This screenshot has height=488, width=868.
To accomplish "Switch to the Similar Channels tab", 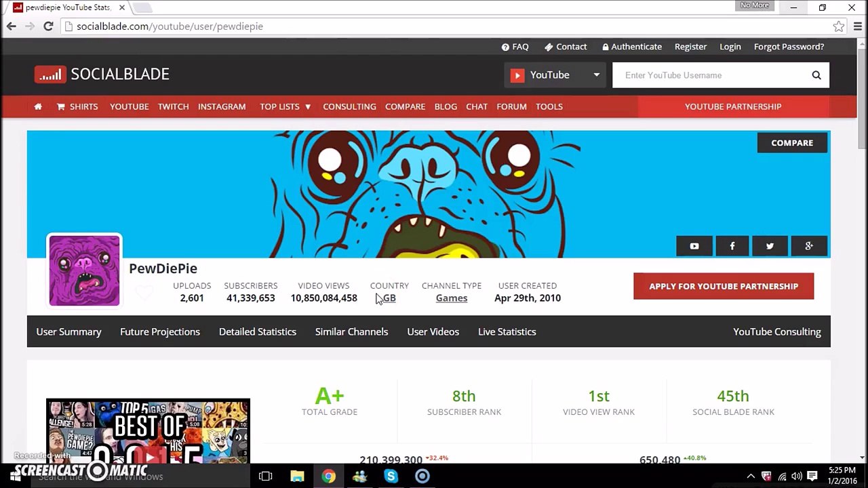I will [352, 331].
